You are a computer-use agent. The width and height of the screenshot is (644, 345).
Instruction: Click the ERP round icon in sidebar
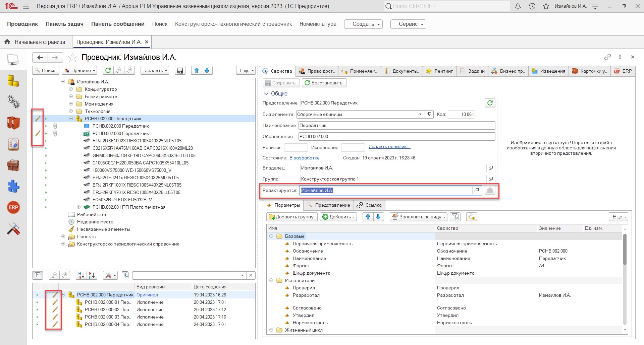click(13, 207)
